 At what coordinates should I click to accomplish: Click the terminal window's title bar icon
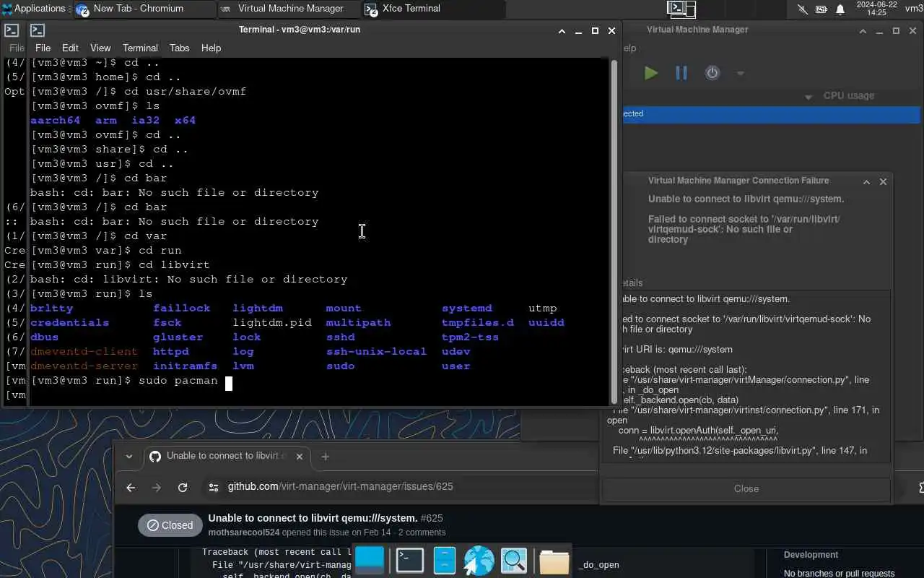[38, 30]
